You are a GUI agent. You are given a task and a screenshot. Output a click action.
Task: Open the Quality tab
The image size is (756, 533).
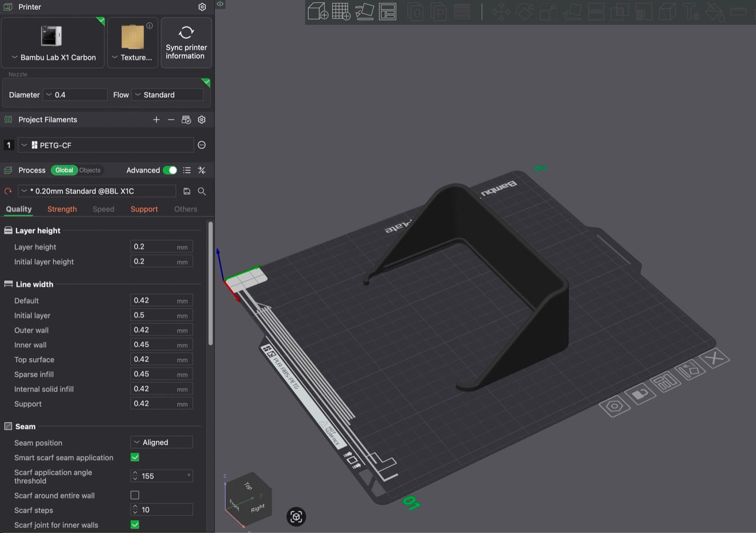coord(19,209)
